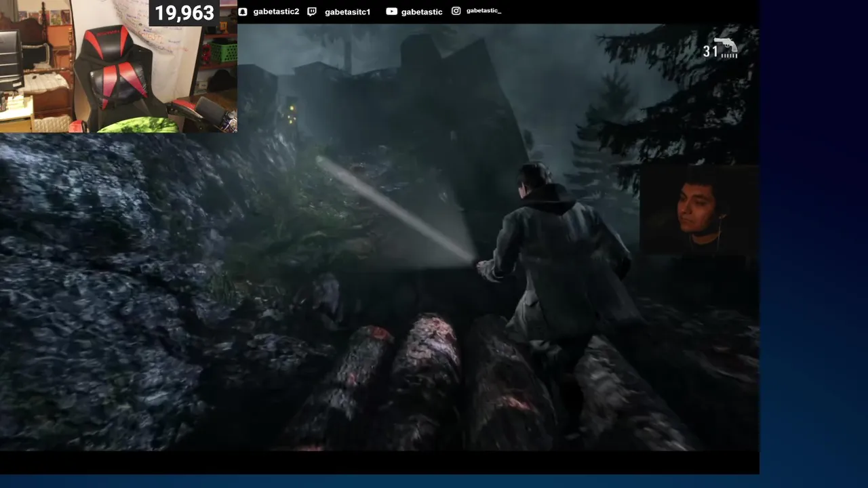Click the Instagram icon in the top bar
This screenshot has width=868, height=488.
[456, 11]
